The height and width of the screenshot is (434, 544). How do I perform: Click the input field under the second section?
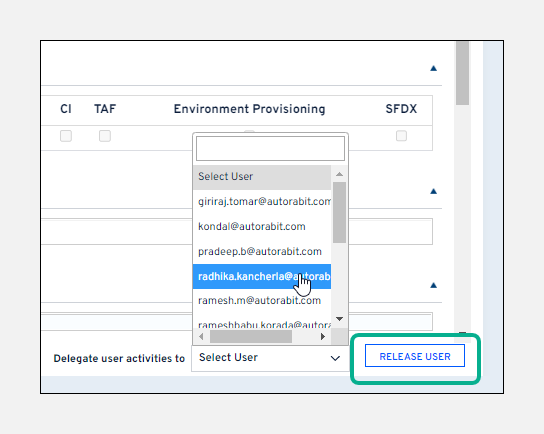[237, 231]
